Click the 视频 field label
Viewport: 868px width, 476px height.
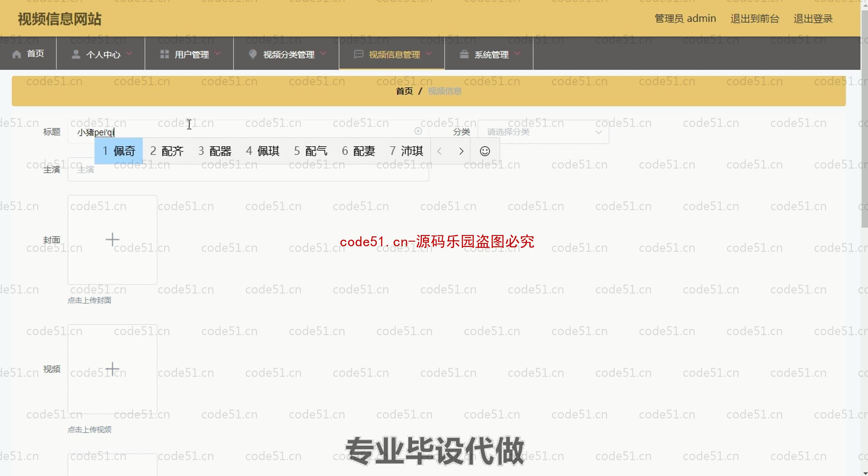(52, 369)
